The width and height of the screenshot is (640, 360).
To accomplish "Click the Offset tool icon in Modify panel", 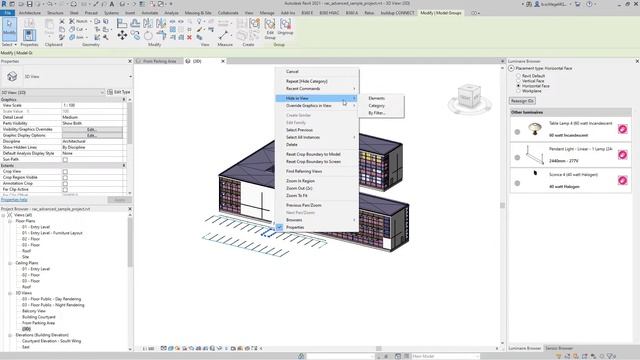I will point(135,23).
